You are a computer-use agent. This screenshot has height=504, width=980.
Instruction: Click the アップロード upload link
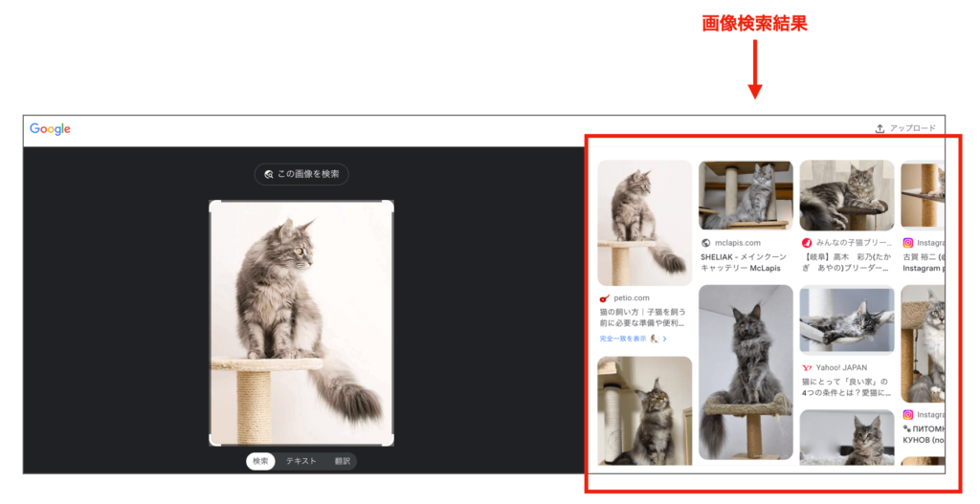pos(905,129)
